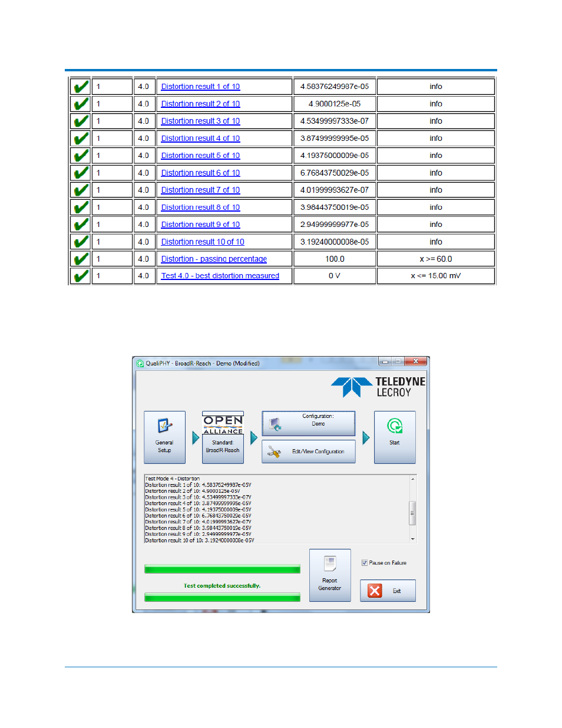Click the green checkmark for result 3 of 10

(81, 121)
